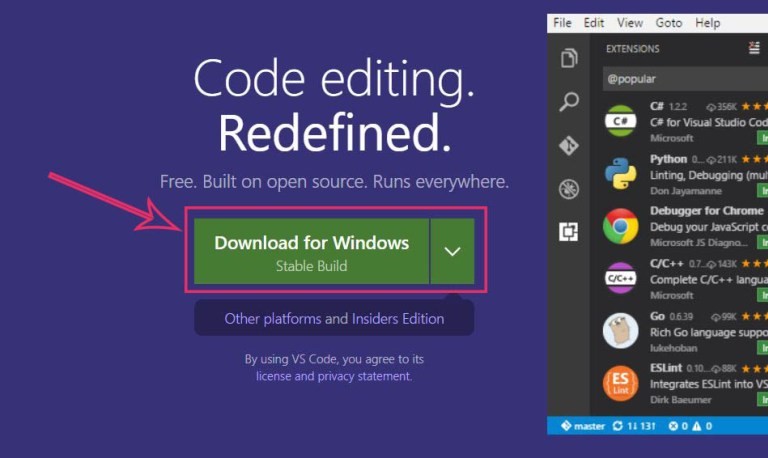The image size is (768, 458).
Task: Click the C# star rating
Action: coord(754,106)
